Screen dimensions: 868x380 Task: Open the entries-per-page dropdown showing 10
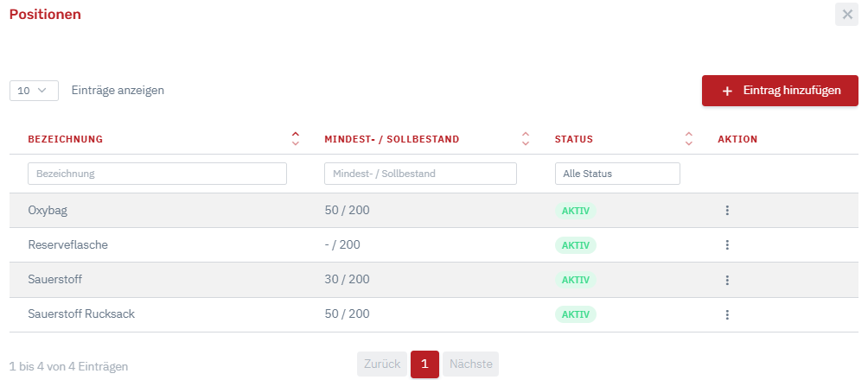click(x=34, y=91)
